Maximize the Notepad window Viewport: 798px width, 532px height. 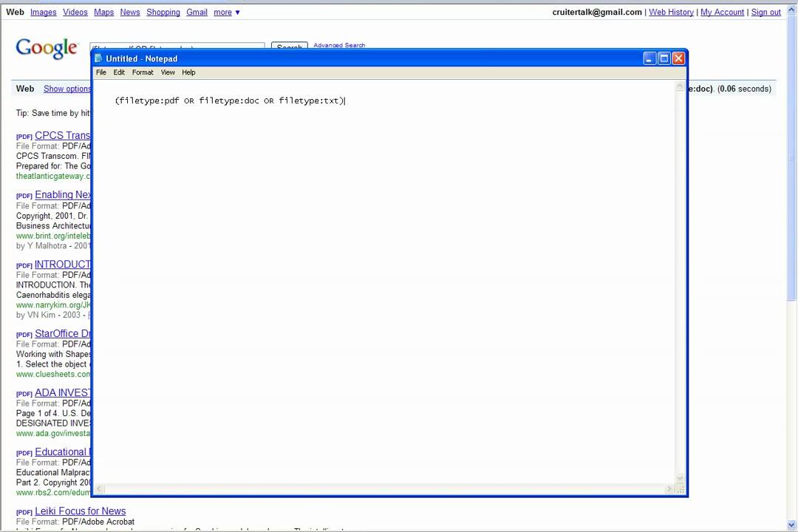[x=664, y=58]
